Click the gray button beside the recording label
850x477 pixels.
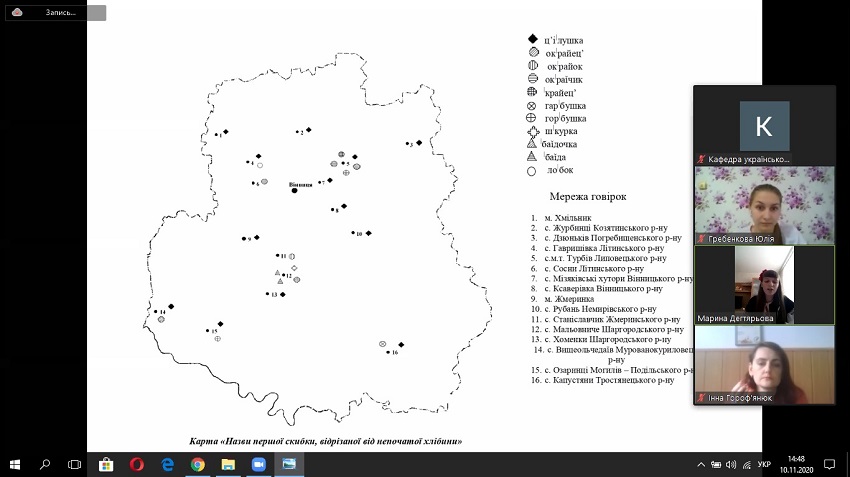pos(96,12)
